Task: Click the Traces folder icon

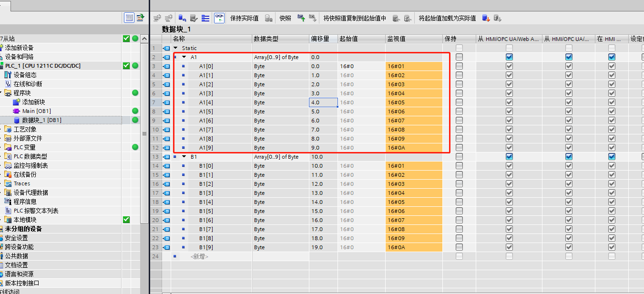Action: coord(8,183)
